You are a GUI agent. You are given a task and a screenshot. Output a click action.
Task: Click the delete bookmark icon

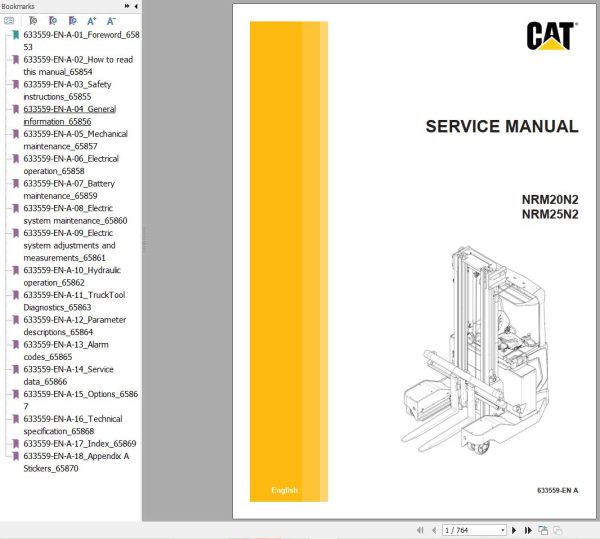tap(33, 21)
